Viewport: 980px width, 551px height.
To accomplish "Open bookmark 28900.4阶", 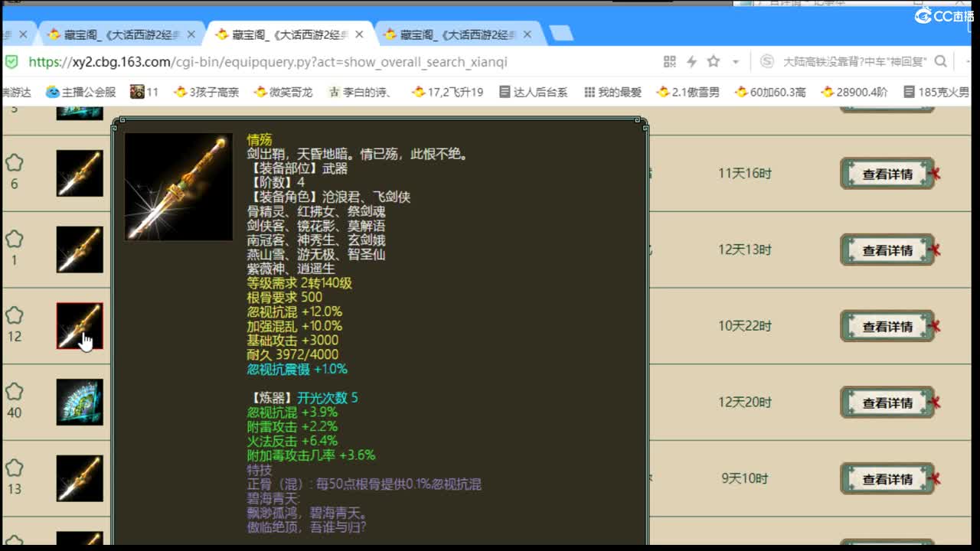I will coord(854,92).
